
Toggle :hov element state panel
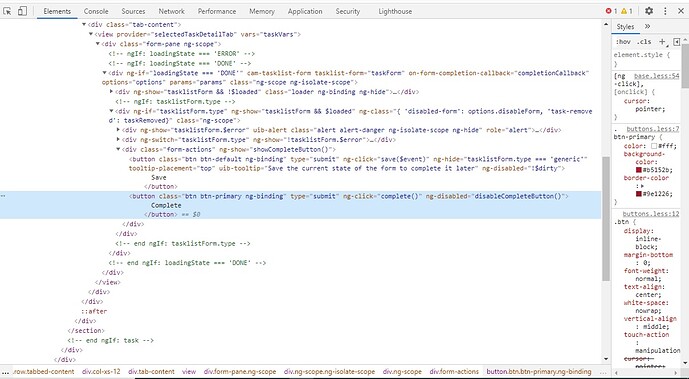click(x=623, y=42)
